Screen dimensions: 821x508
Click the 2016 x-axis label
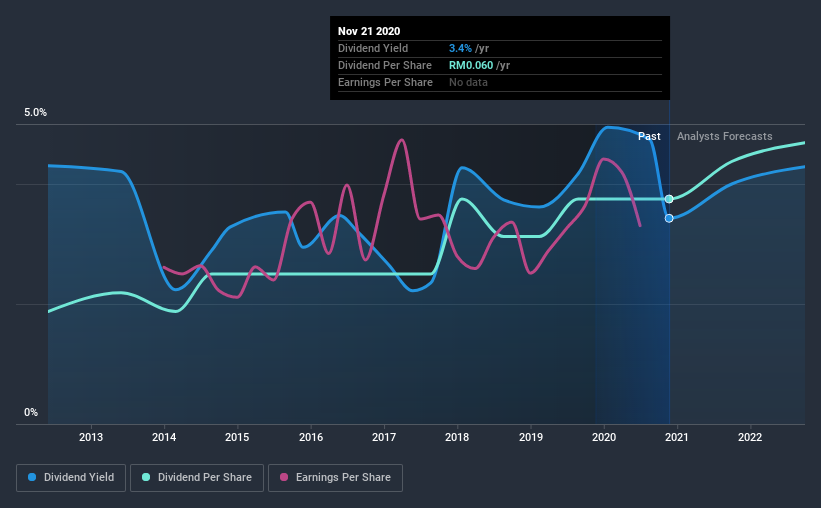(311, 437)
